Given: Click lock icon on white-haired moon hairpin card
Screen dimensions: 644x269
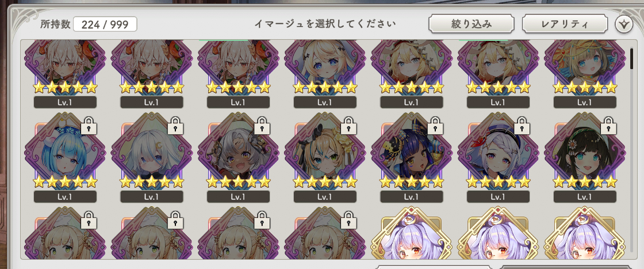Looking at the screenshot, I should click(x=175, y=126).
